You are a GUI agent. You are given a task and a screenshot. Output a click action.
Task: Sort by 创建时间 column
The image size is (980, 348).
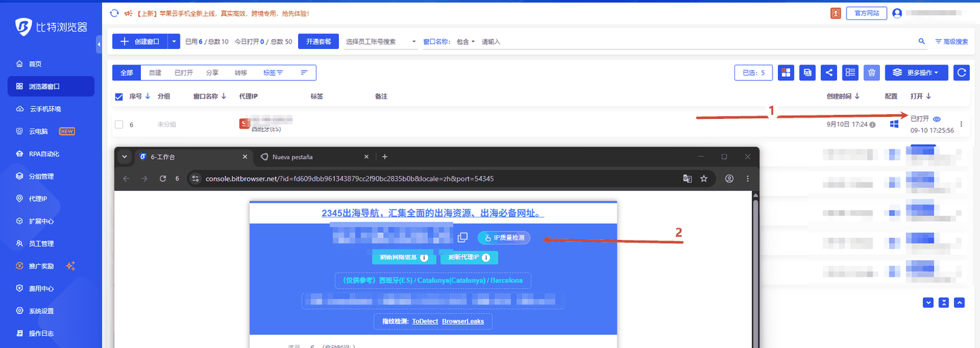(843, 97)
